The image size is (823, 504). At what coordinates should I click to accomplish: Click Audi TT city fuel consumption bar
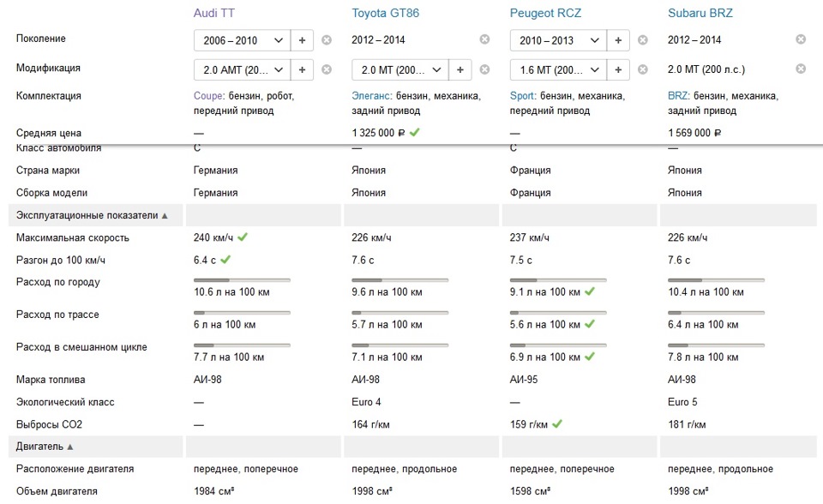242,279
